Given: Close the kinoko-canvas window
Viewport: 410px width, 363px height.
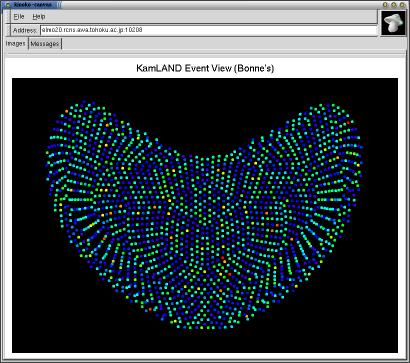Looking at the screenshot, I should click(x=402, y=5).
